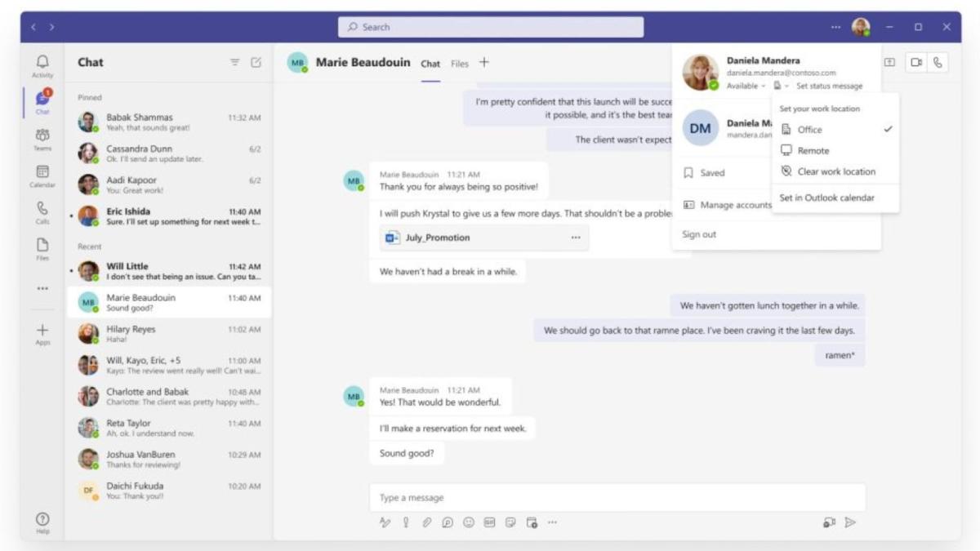The width and height of the screenshot is (980, 551).
Task: Switch to DM Daniela account in profile menu
Action: coord(723,128)
